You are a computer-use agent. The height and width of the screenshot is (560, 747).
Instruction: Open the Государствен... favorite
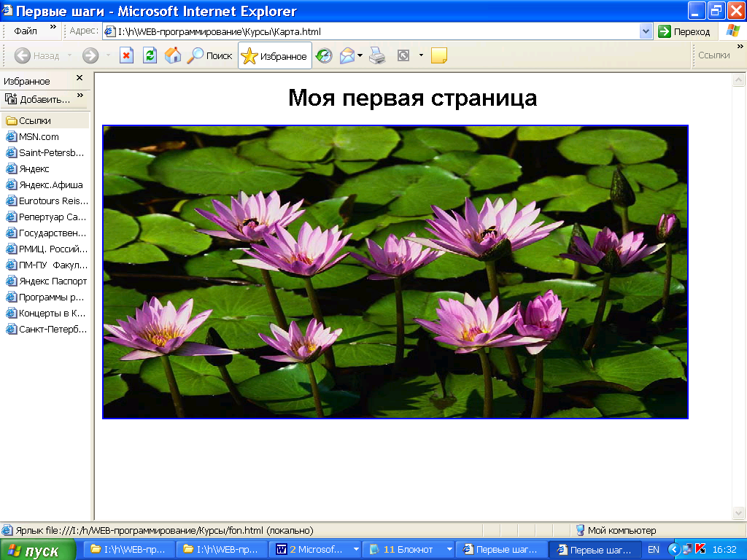point(46,233)
